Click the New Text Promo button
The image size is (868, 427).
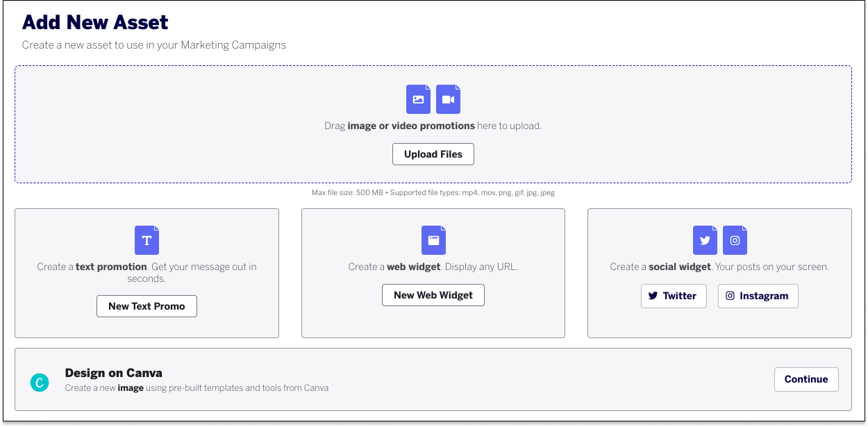pos(147,305)
